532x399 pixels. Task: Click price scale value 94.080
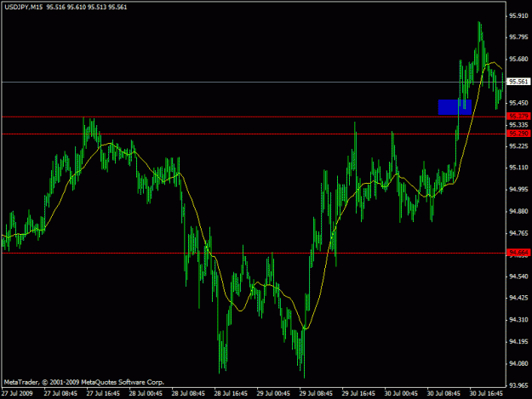tap(518, 363)
